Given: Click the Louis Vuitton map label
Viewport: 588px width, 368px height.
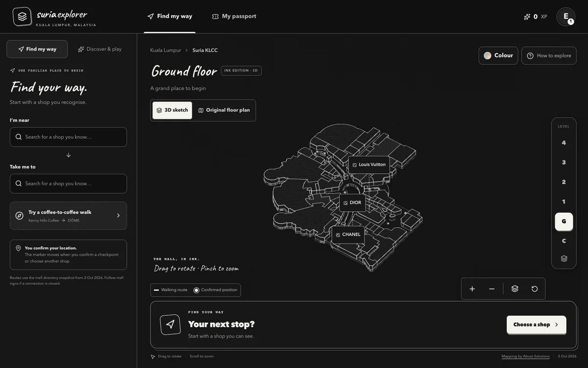Looking at the screenshot, I should pos(369,165).
